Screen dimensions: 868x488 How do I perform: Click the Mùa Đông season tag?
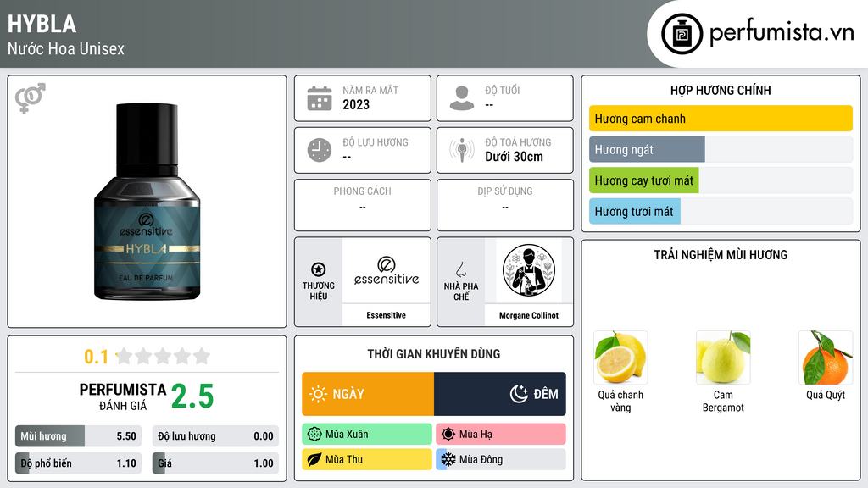[x=501, y=459]
